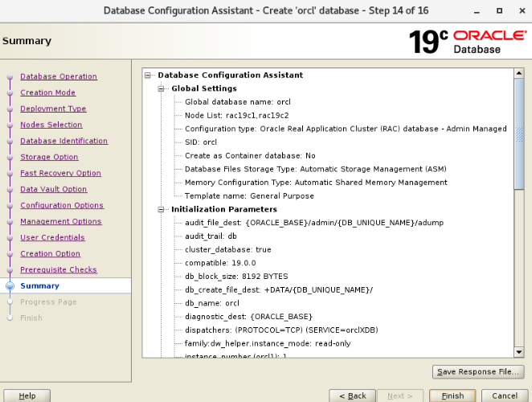Open the Creation Mode step
The height and width of the screenshot is (402, 532).
[x=47, y=92]
